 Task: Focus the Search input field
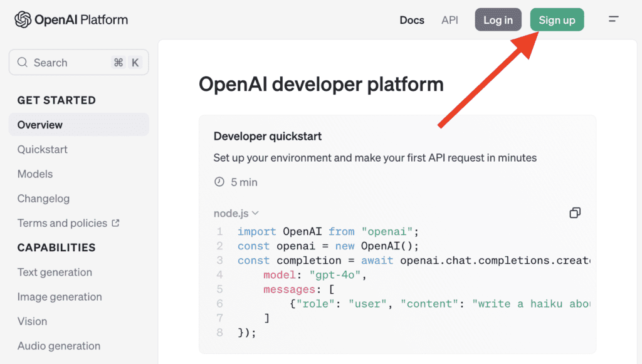[78, 62]
